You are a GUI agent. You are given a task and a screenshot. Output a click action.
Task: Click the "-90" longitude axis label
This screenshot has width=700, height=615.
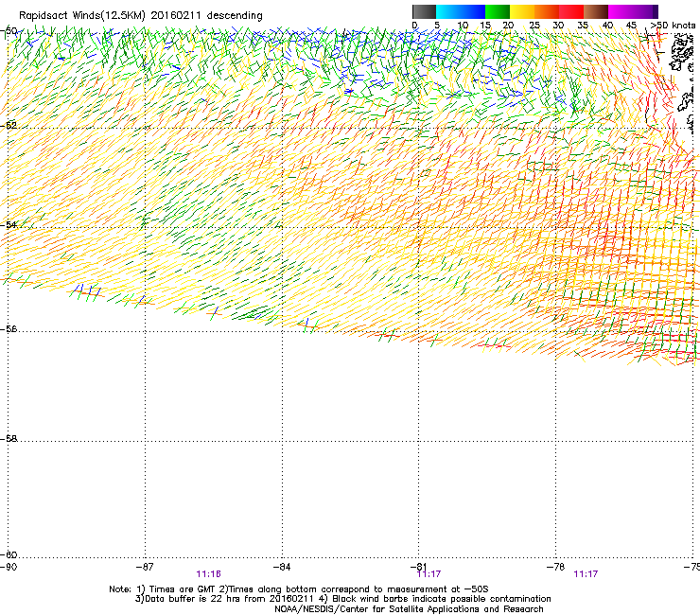coord(9,567)
